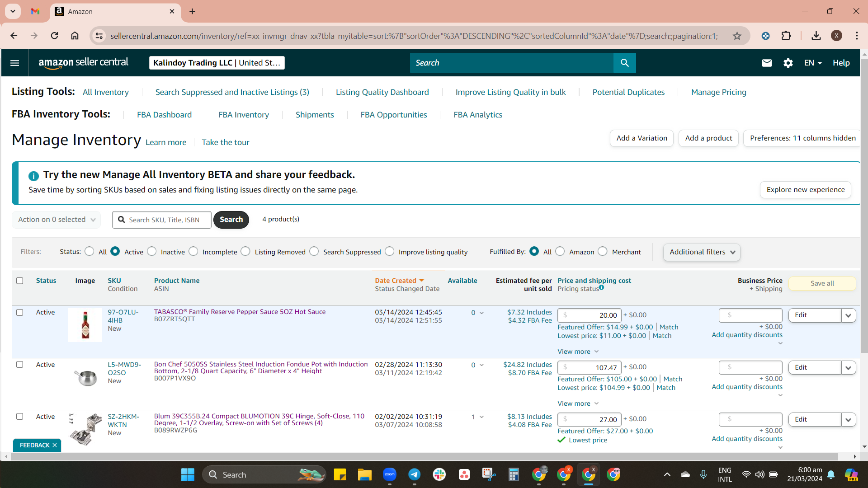This screenshot has width=868, height=488.
Task: Open the Chrome tab search dropdown
Action: pos(13,11)
